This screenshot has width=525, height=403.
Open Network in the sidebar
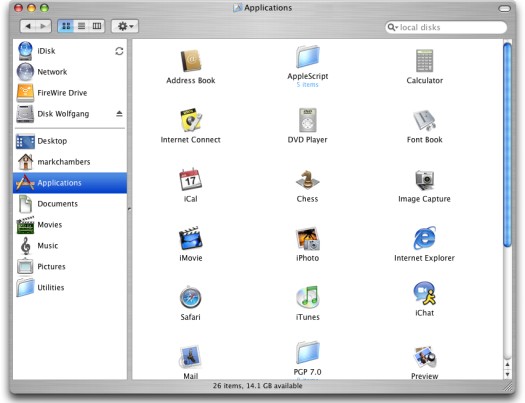point(70,72)
